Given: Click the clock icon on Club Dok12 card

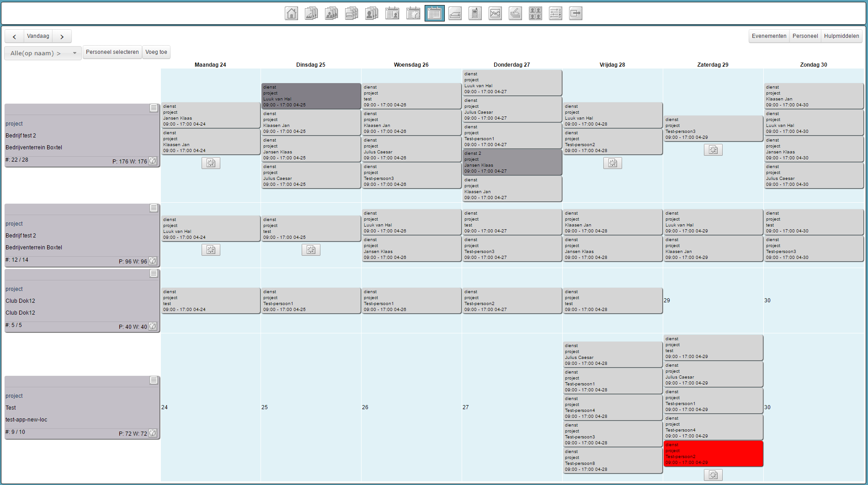Looking at the screenshot, I should (x=153, y=327).
